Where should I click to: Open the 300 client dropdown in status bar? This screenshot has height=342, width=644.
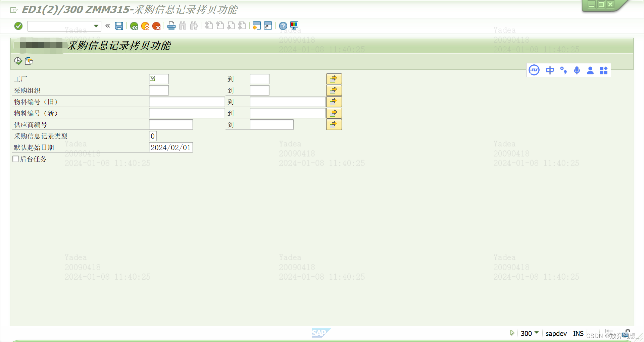click(x=537, y=333)
